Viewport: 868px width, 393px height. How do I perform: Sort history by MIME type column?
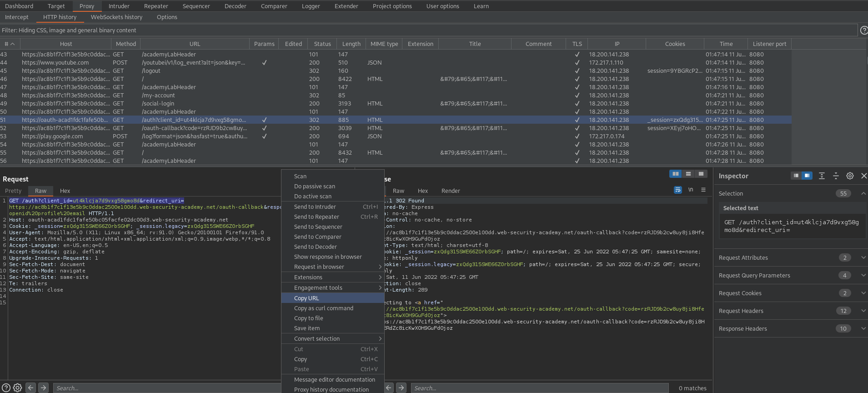[x=384, y=44]
